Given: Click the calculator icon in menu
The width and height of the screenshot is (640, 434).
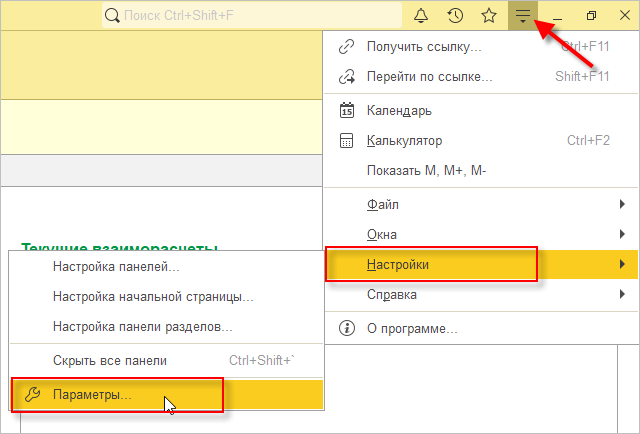Looking at the screenshot, I should pyautogui.click(x=347, y=141).
